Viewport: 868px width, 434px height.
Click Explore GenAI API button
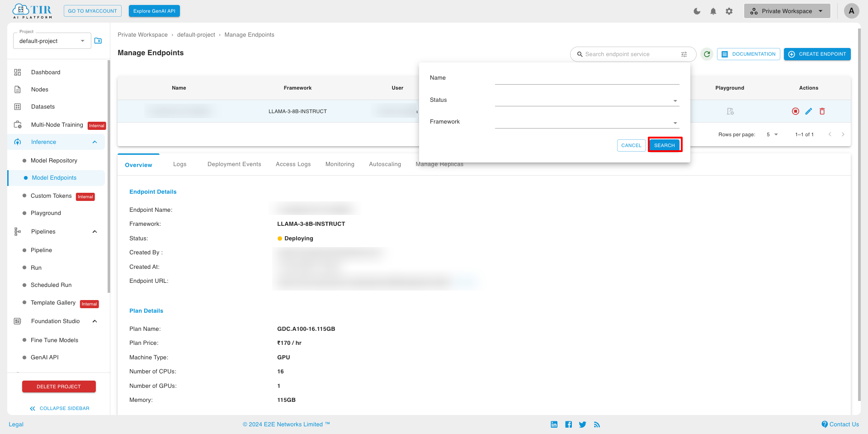coord(154,11)
